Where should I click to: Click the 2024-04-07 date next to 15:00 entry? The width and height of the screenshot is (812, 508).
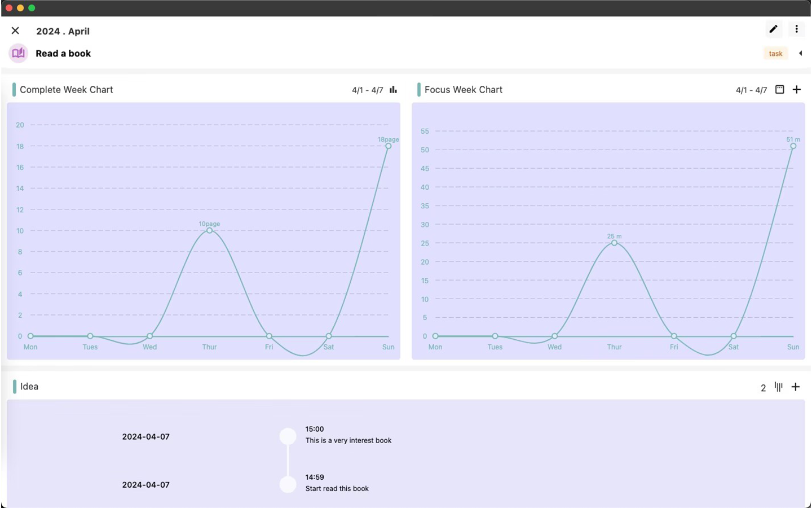pos(145,437)
